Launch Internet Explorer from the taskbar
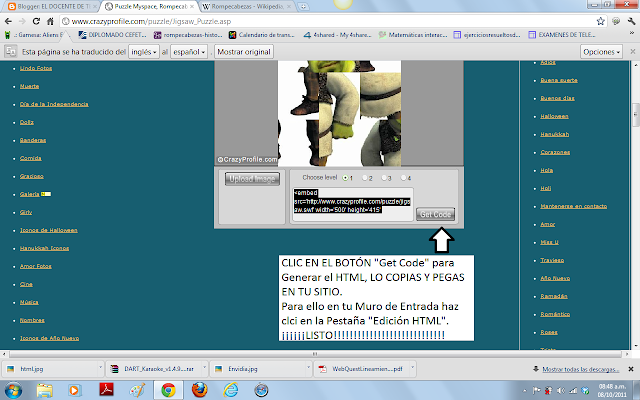 point(231,391)
